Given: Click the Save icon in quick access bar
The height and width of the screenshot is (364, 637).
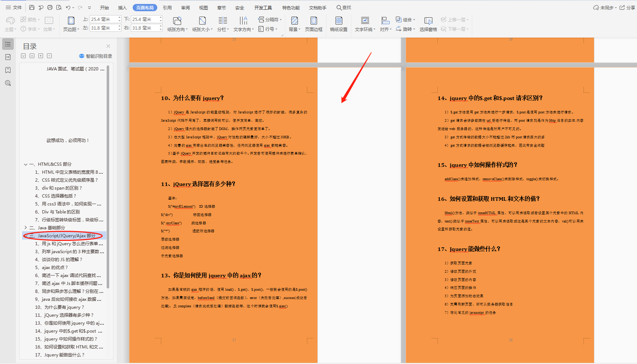Looking at the screenshot, I should [32, 8].
